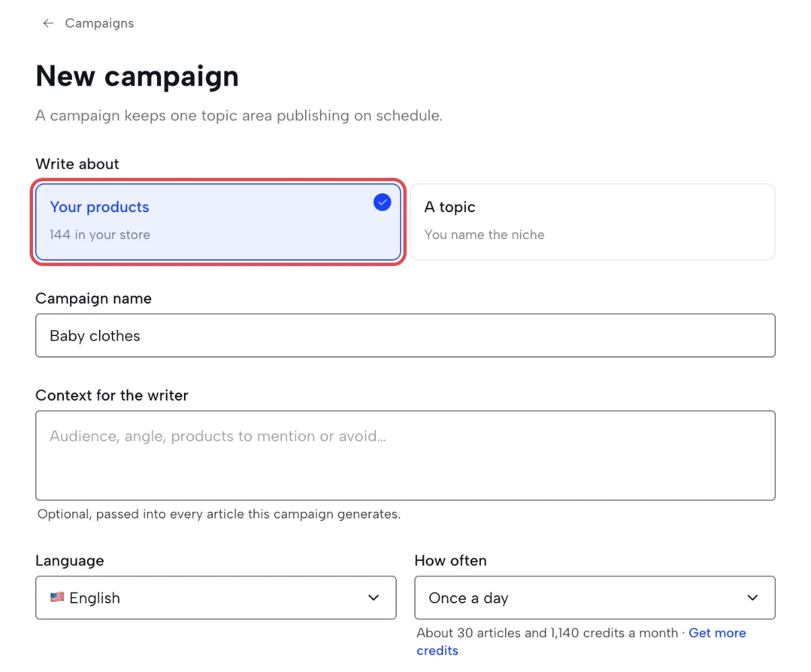Click the back arrow icon
Image resolution: width=811 pixels, height=672 pixels.
click(48, 24)
